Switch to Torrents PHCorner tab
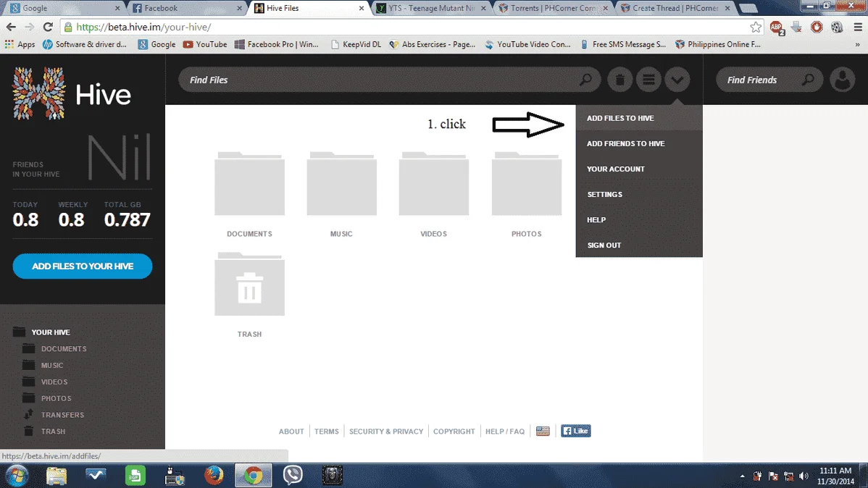 [x=553, y=8]
